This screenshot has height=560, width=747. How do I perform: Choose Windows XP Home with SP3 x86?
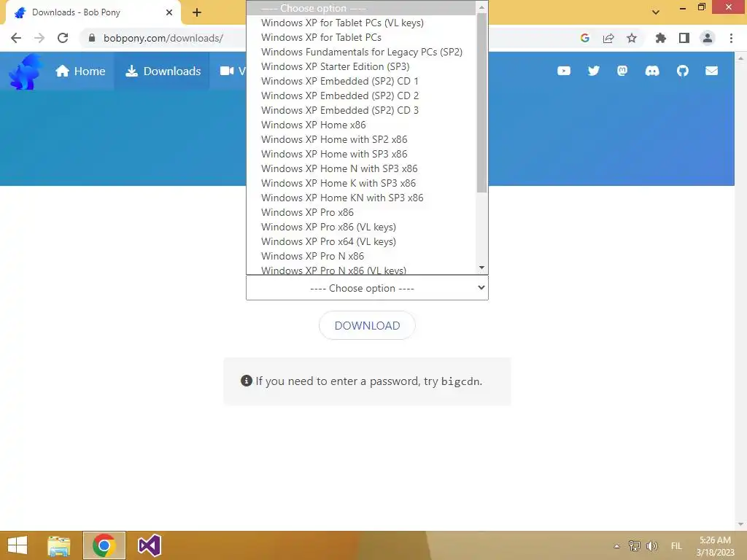pos(361,155)
